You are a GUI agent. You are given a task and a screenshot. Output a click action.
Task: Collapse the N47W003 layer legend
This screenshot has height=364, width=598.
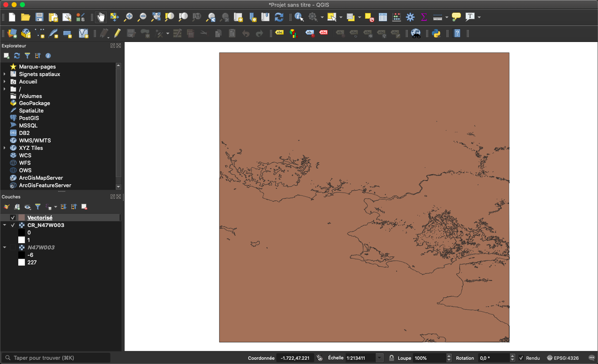point(5,247)
